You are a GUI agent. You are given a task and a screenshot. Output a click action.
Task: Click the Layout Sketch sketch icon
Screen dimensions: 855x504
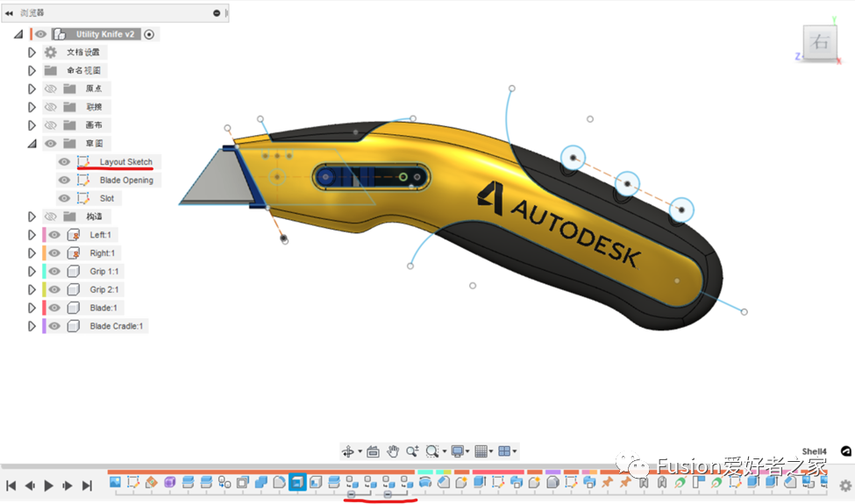(83, 162)
